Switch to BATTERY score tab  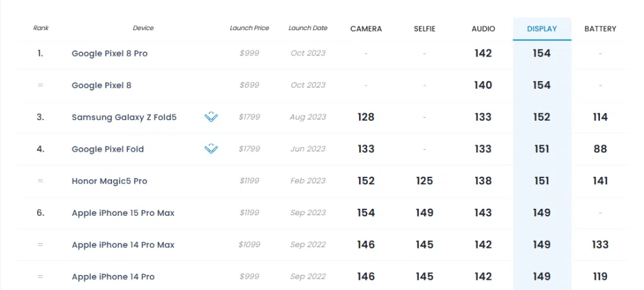[x=600, y=29]
